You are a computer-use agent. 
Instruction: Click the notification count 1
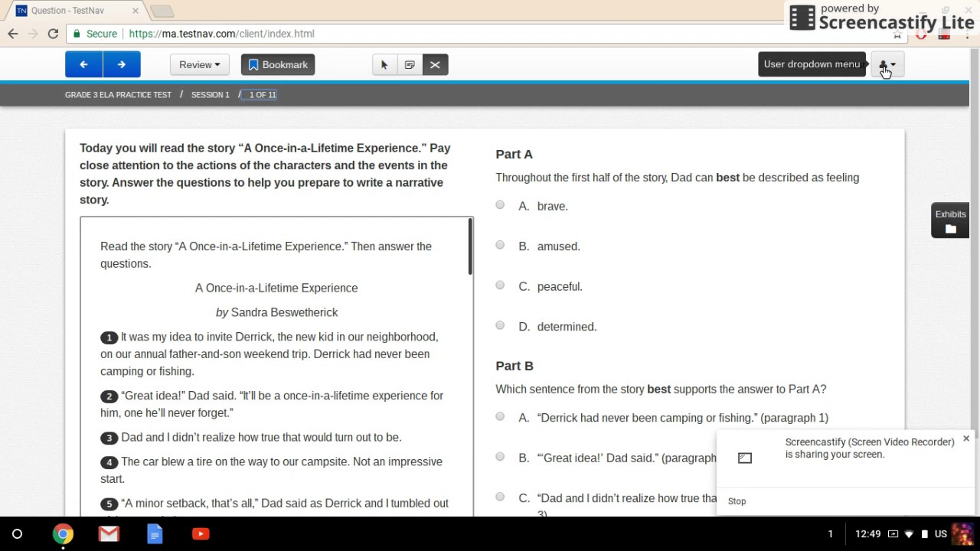(x=830, y=534)
